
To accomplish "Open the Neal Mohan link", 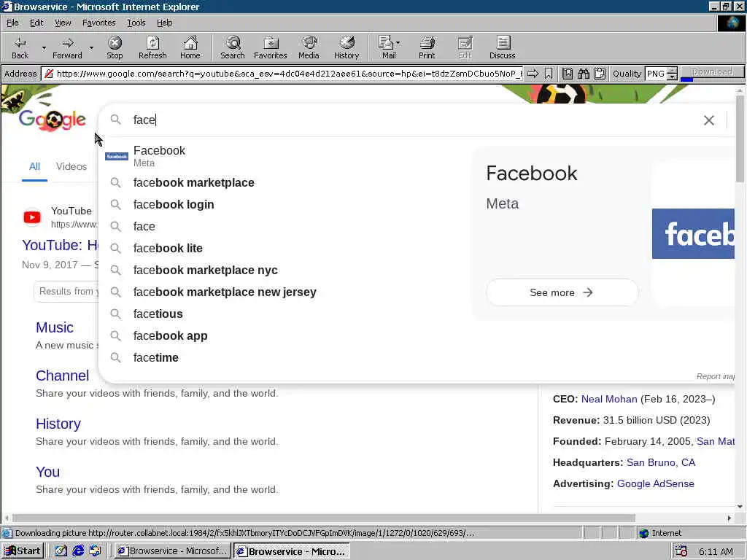I will 609,399.
